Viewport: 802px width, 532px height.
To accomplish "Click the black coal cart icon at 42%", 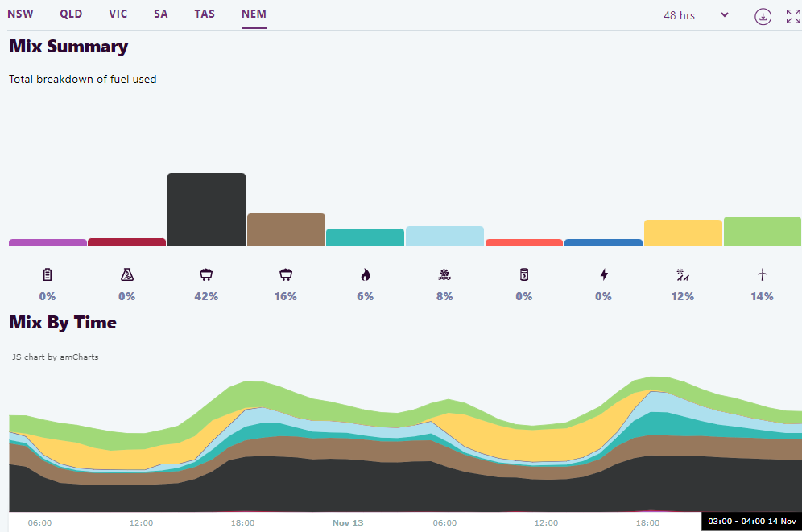I will pyautogui.click(x=206, y=274).
